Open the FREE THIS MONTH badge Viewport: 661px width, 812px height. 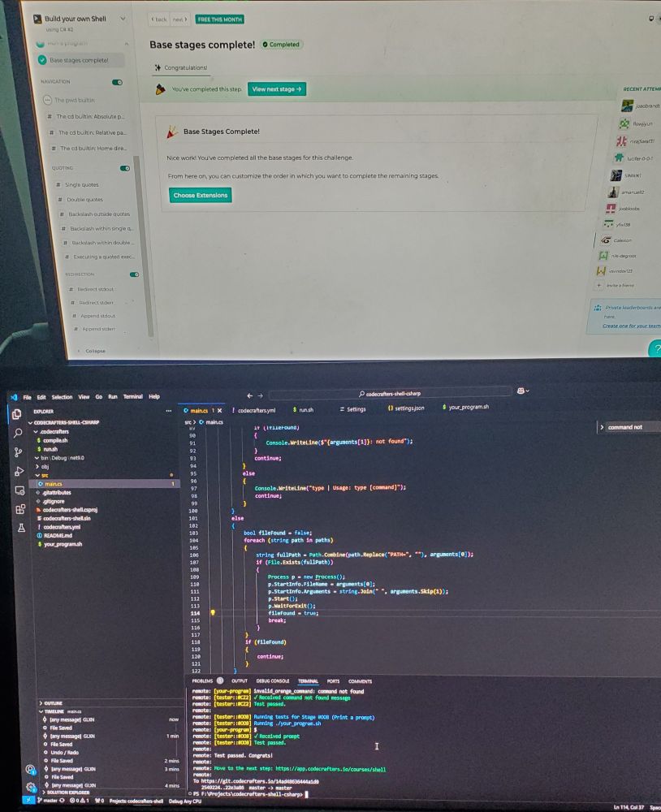(219, 19)
